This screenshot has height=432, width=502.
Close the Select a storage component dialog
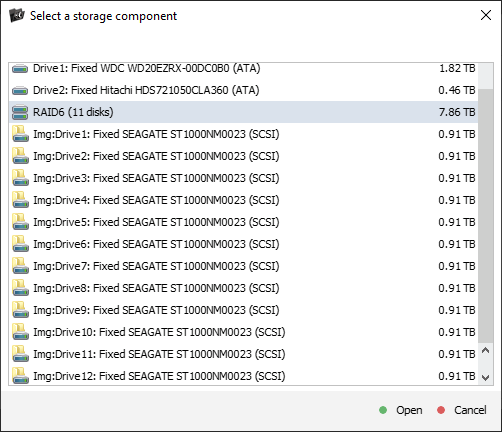click(486, 15)
